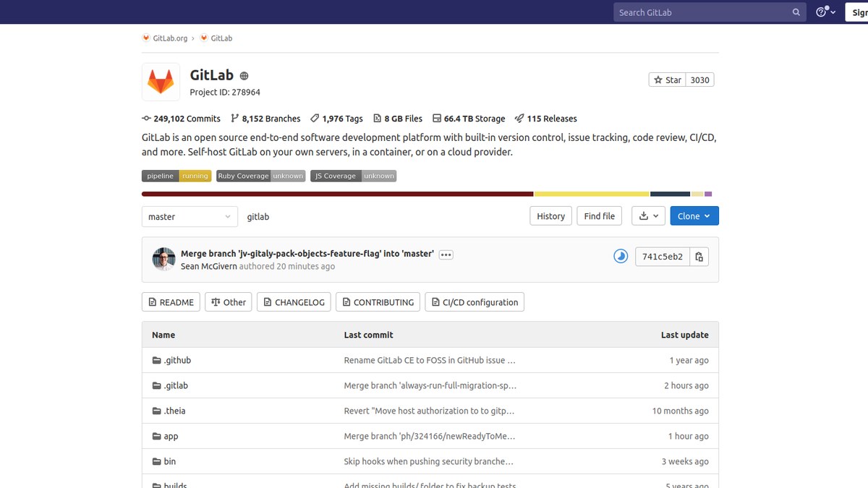Click the Sean McGivern author link

[209, 266]
